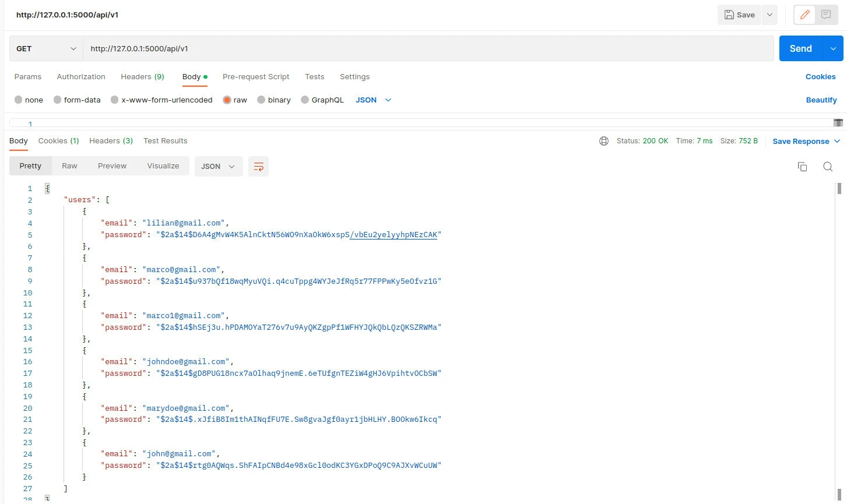Open the GET method dropdown
Image resolution: width=847 pixels, height=504 pixels.
46,49
